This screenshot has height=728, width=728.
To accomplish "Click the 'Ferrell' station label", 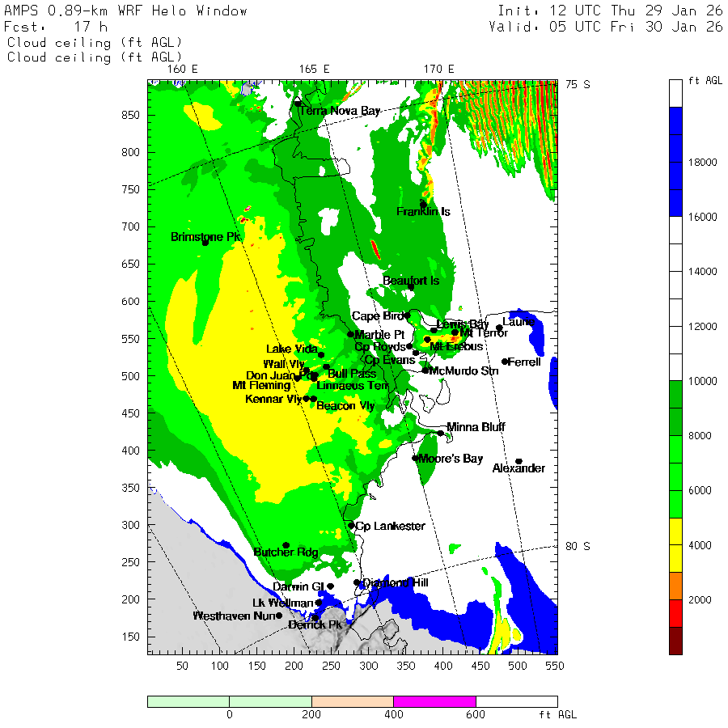I will point(524,362).
